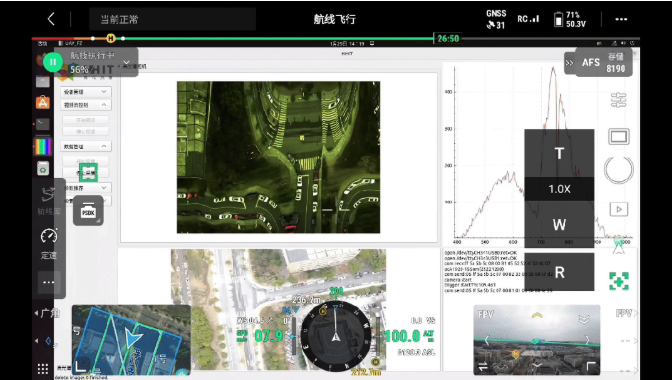Show applications grid in the Ubuntu dock
The height and width of the screenshot is (380, 672).
43,368
